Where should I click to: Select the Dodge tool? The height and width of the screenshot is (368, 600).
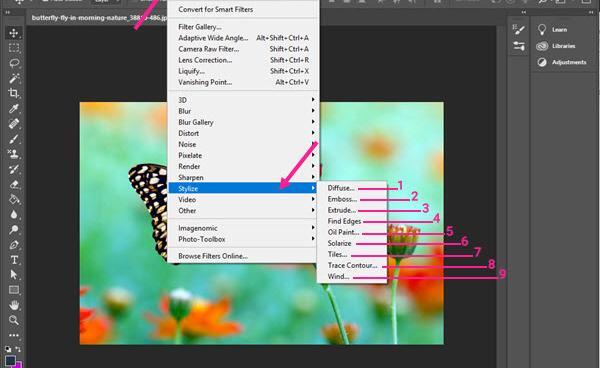coord(14,229)
